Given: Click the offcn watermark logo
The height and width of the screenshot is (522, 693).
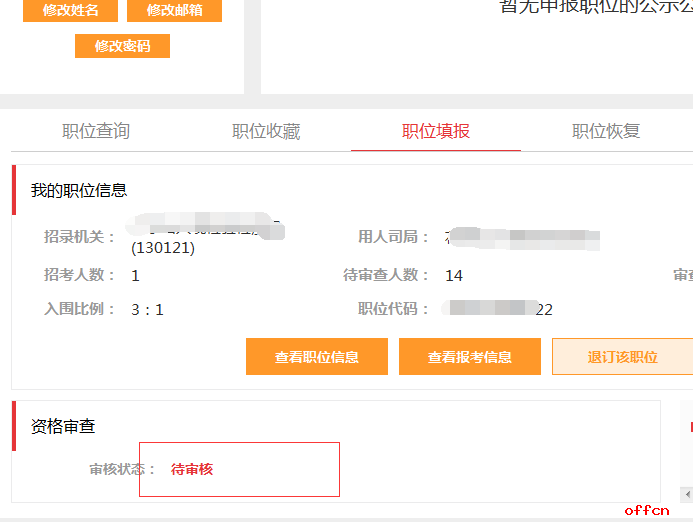Looking at the screenshot, I should click(x=647, y=510).
